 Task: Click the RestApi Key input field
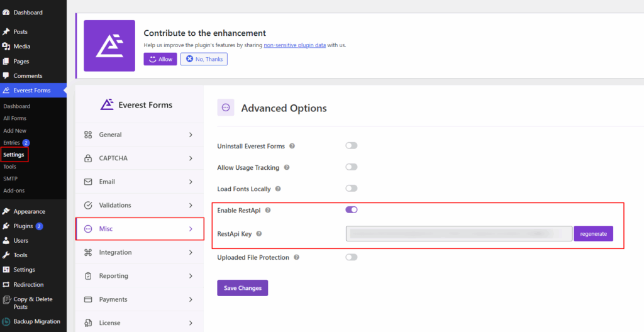pos(458,234)
